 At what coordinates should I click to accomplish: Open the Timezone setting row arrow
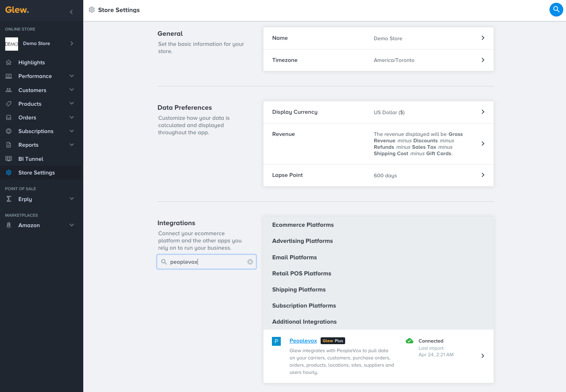point(483,60)
